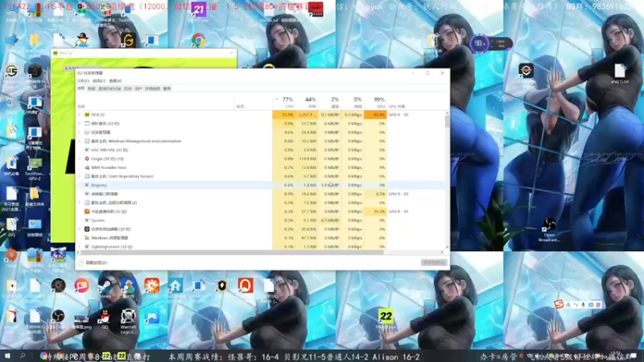Select the 桌面窗口管理器 process row
644x362 pixels.
[x=261, y=194]
